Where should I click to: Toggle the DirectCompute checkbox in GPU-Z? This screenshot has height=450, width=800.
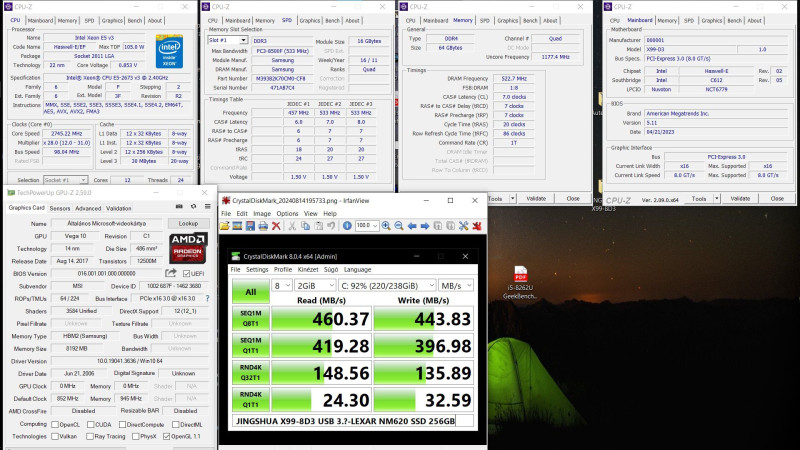pos(122,424)
